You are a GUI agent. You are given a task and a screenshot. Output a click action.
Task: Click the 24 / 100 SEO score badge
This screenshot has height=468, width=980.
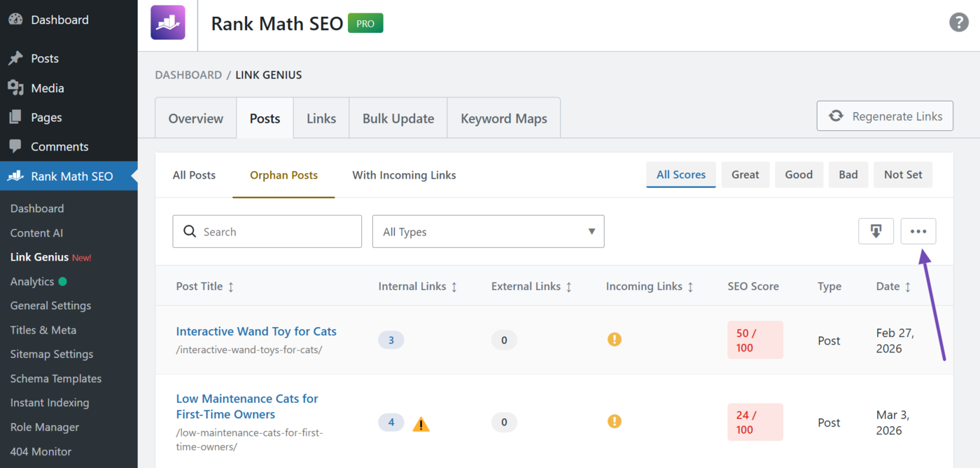click(755, 422)
